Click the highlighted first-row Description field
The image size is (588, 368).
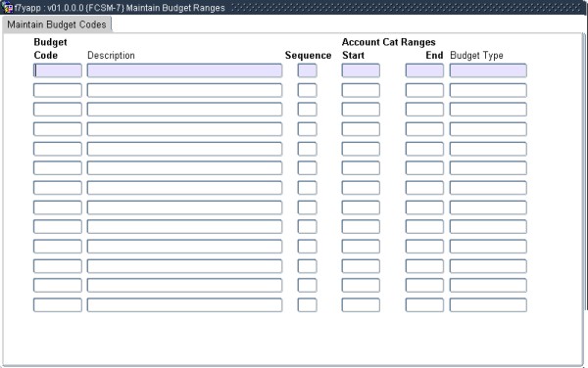184,70
